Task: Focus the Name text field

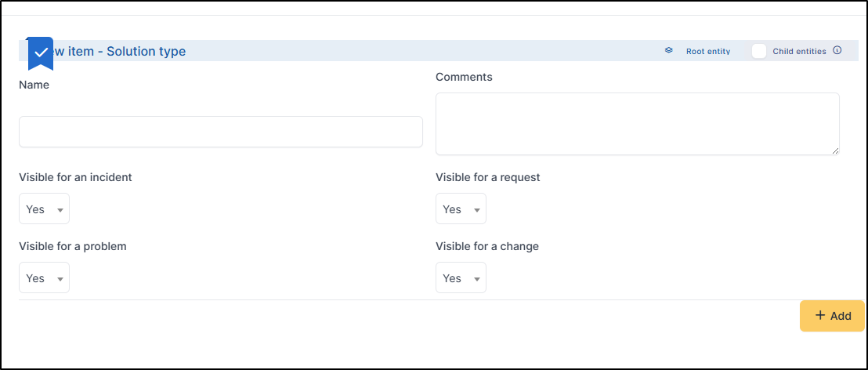Action: click(220, 132)
